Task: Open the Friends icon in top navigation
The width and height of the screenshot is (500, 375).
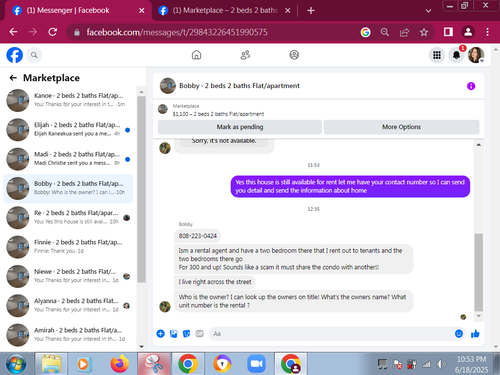Action: [245, 55]
